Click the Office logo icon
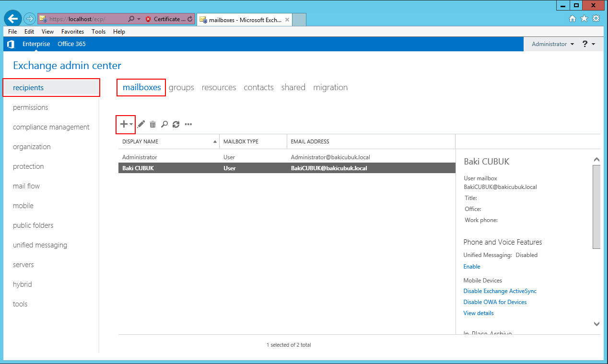Screen dimensions: 608x364 pos(11,44)
